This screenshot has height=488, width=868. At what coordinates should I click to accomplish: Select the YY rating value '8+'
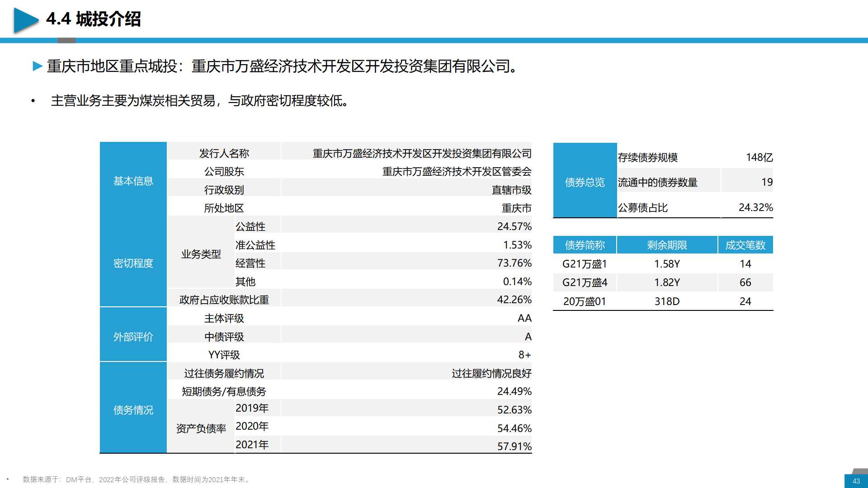click(525, 355)
